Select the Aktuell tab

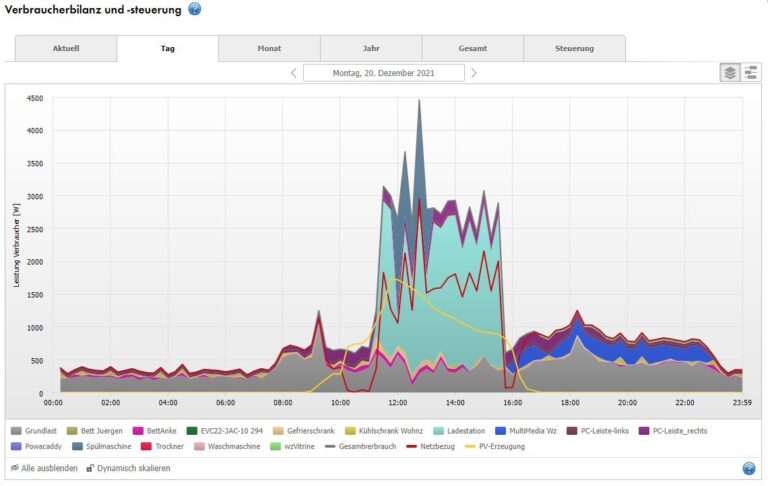point(66,48)
